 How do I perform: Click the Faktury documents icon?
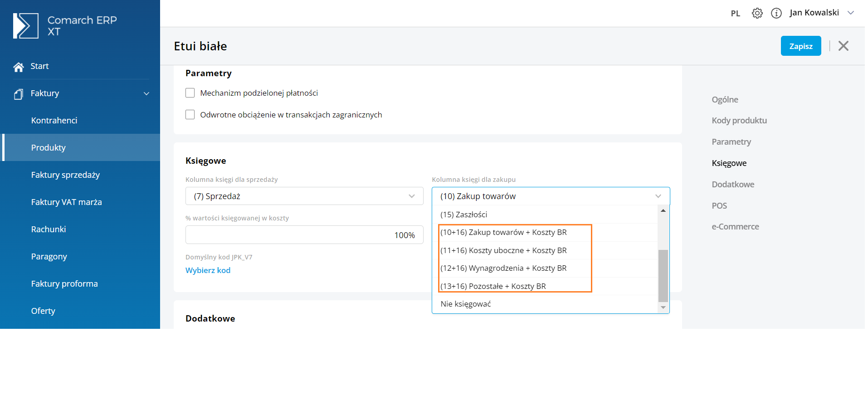[19, 94]
